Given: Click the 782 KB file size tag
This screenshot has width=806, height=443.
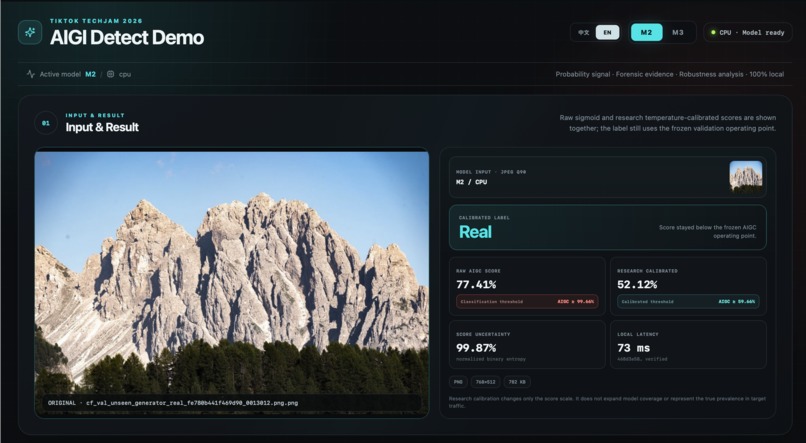Looking at the screenshot, I should (517, 382).
